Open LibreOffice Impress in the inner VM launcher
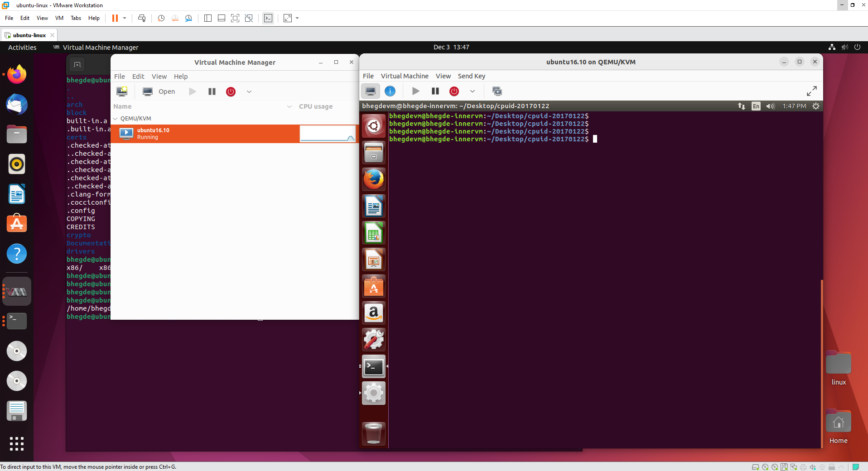This screenshot has width=868, height=471. 374,260
